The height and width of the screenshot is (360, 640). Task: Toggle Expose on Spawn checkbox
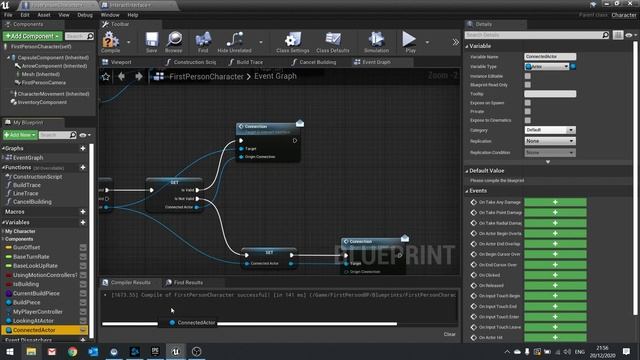pyautogui.click(x=528, y=103)
